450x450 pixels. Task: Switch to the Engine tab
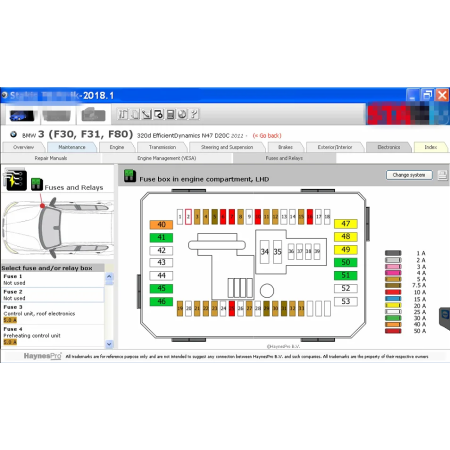coord(117,147)
